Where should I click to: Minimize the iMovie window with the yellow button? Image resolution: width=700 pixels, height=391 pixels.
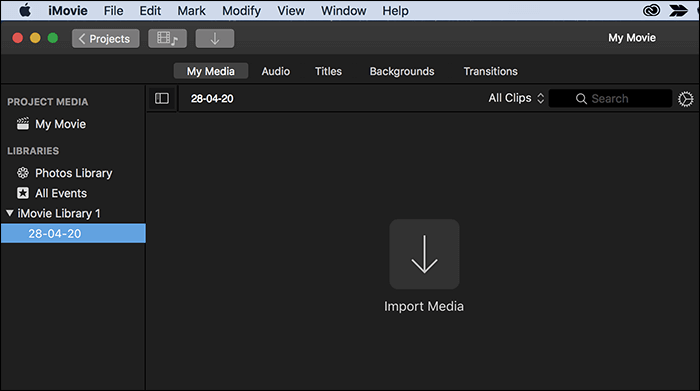coord(35,38)
